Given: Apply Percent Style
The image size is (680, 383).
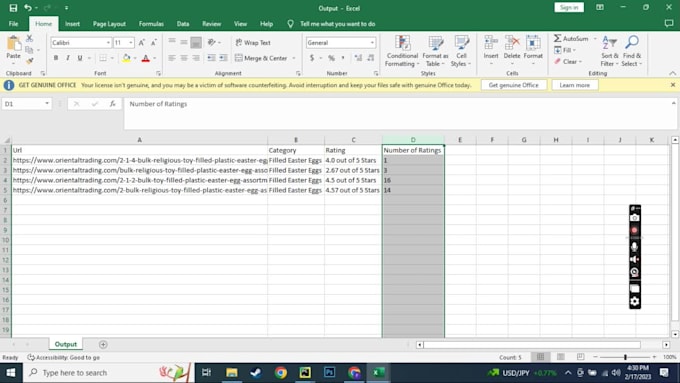Looking at the screenshot, I should click(331, 58).
